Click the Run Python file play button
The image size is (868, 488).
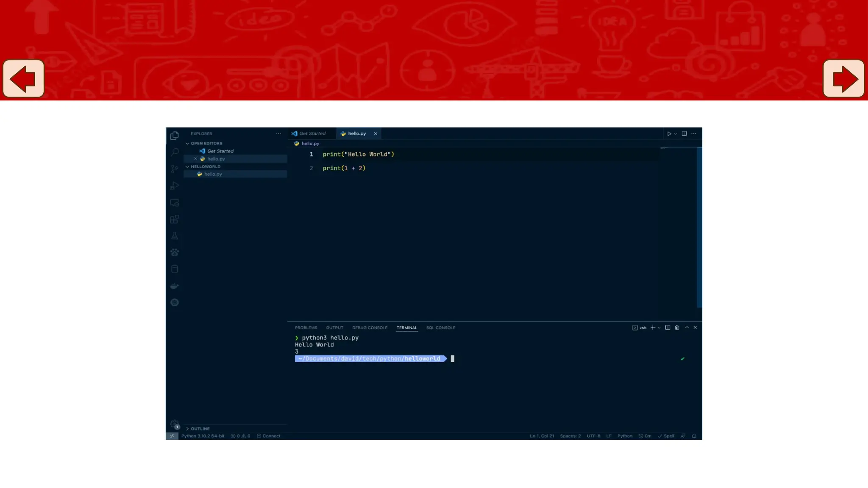click(669, 134)
